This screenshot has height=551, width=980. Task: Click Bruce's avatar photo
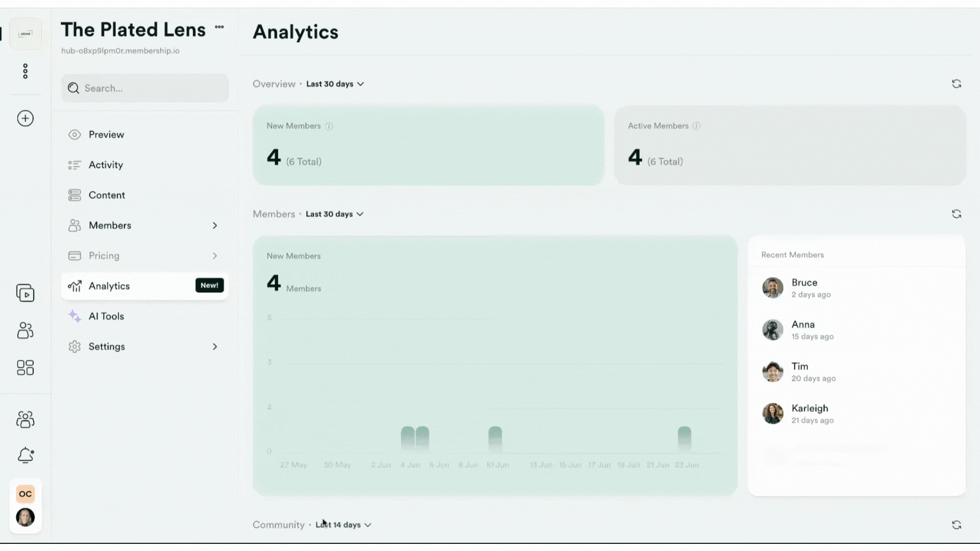pyautogui.click(x=773, y=288)
